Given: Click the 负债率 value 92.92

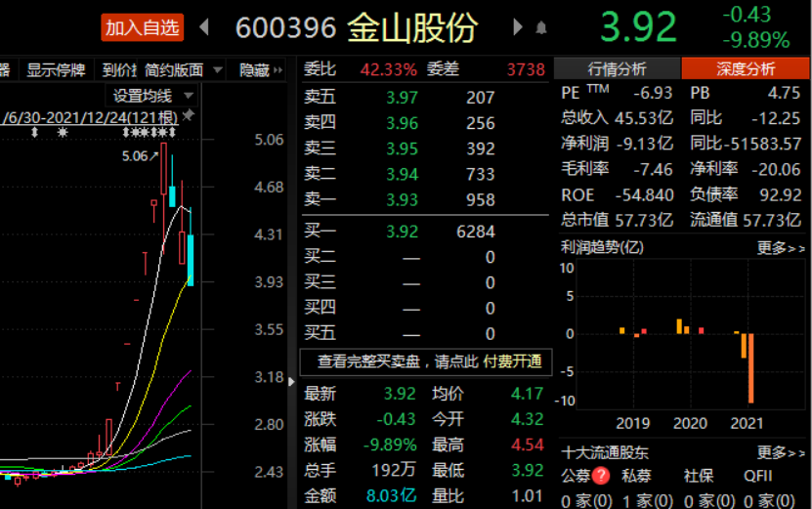Looking at the screenshot, I should coord(781,194).
